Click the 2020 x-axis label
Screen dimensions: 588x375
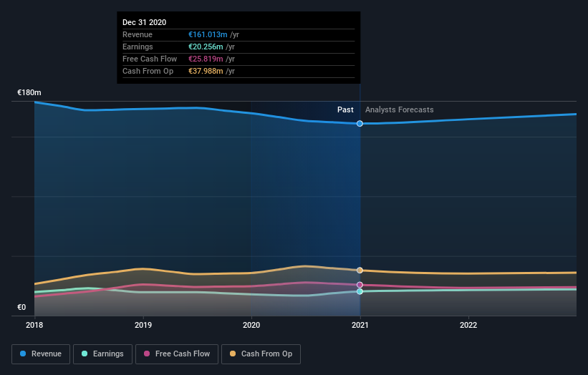point(251,325)
